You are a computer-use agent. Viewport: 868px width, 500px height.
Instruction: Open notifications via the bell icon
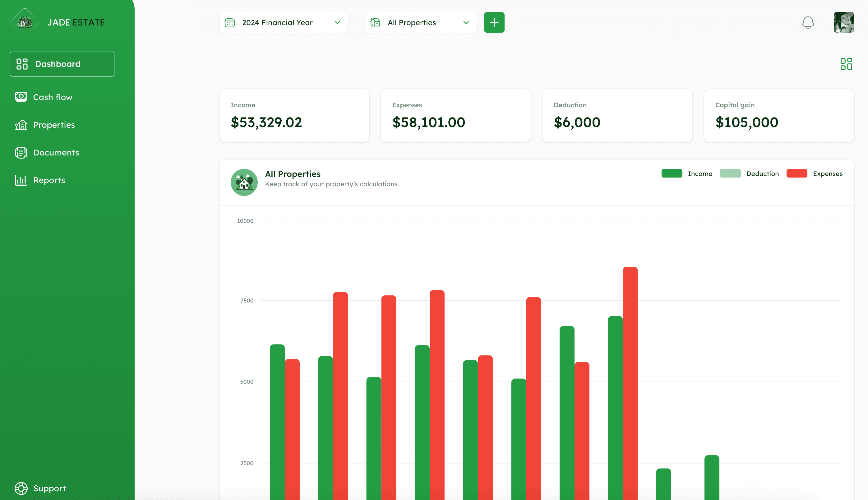pos(808,23)
